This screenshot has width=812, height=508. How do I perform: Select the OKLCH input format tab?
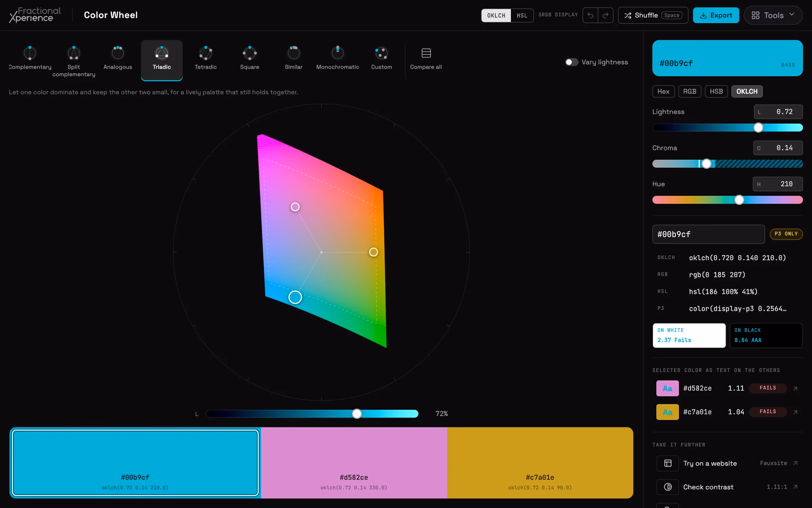[747, 91]
